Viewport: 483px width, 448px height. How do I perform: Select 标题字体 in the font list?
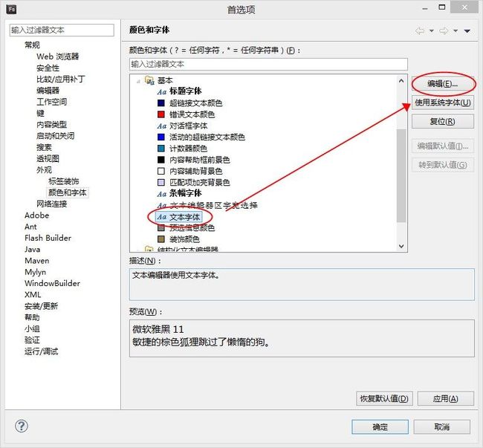pyautogui.click(x=186, y=91)
